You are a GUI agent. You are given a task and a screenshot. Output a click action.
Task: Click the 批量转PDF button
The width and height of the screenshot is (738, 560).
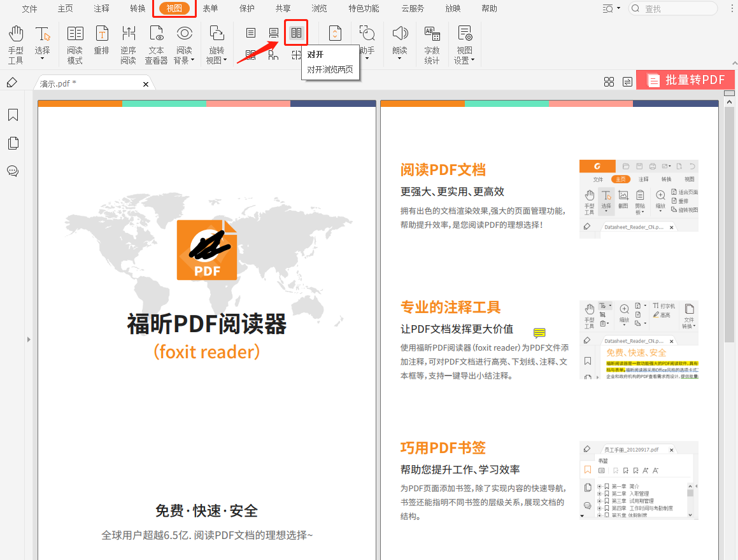(x=685, y=80)
